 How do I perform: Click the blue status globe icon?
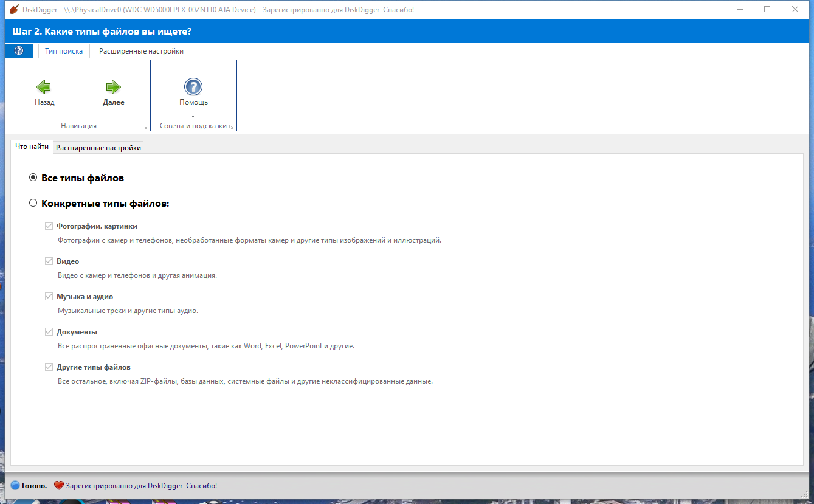pyautogui.click(x=15, y=486)
